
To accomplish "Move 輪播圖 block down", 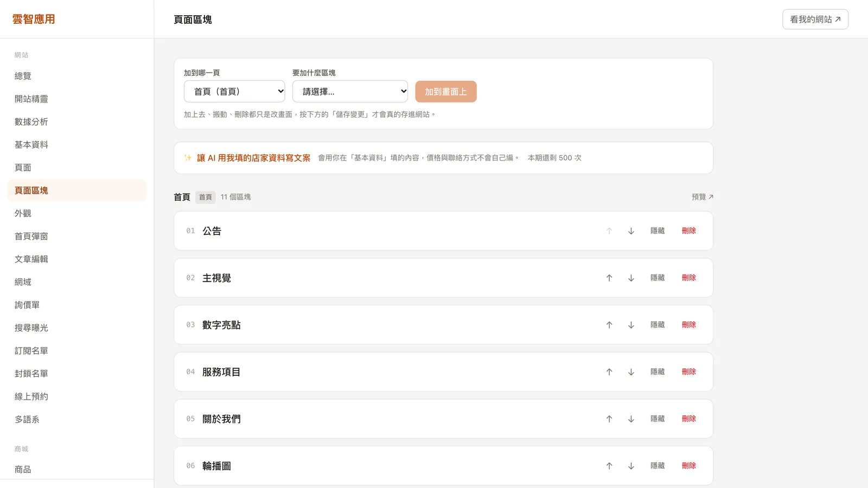I will (631, 466).
